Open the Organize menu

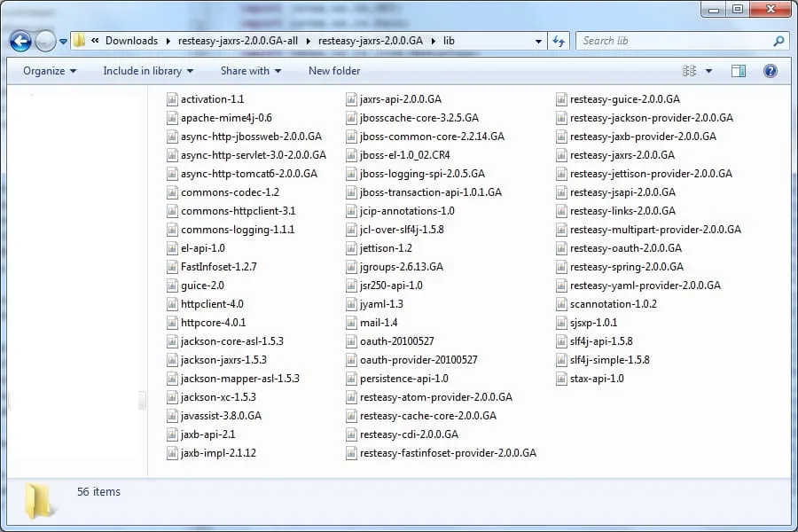pyautogui.click(x=50, y=71)
